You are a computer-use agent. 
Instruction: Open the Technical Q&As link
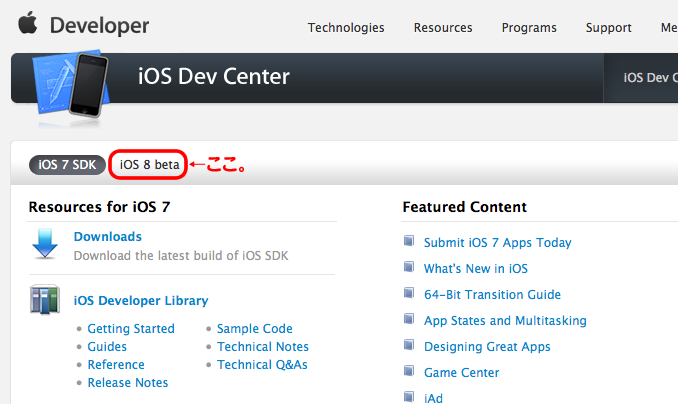tap(262, 365)
